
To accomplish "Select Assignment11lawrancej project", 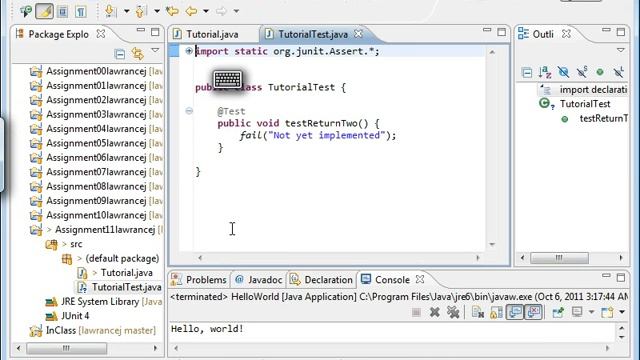I will coord(97,230).
